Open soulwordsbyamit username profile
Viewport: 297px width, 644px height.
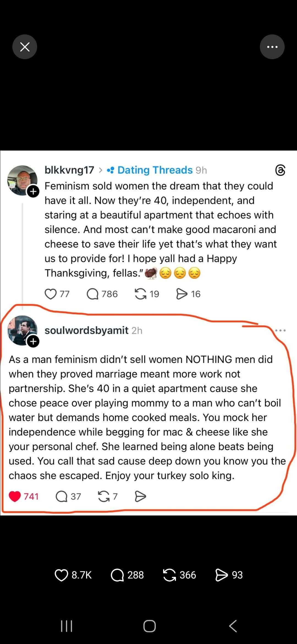click(86, 330)
